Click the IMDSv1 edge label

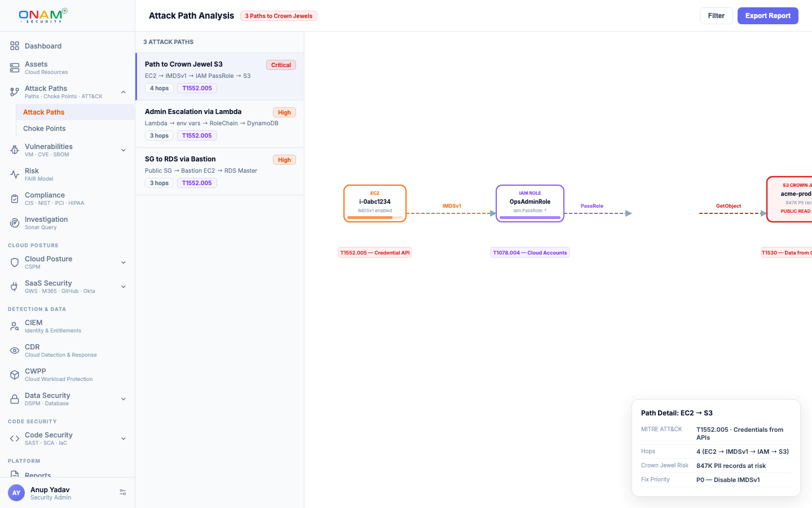click(x=452, y=206)
